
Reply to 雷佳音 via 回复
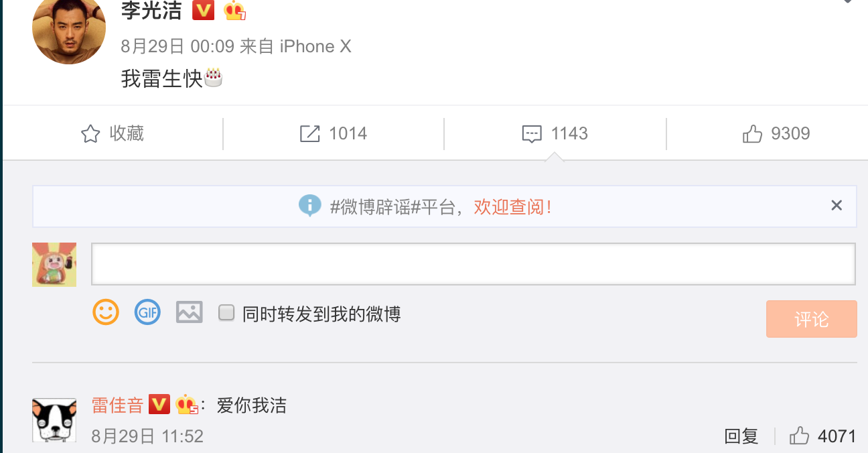[x=741, y=437]
